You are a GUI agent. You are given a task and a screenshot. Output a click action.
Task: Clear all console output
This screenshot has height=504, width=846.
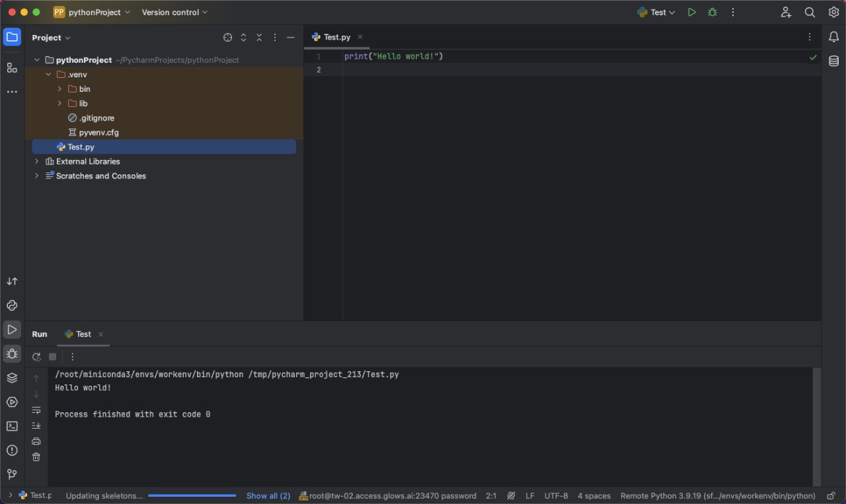click(x=36, y=457)
